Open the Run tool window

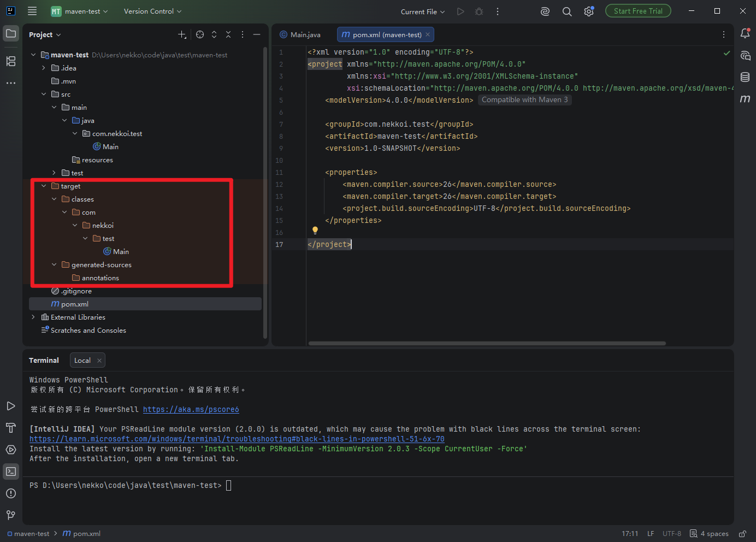pyautogui.click(x=11, y=406)
